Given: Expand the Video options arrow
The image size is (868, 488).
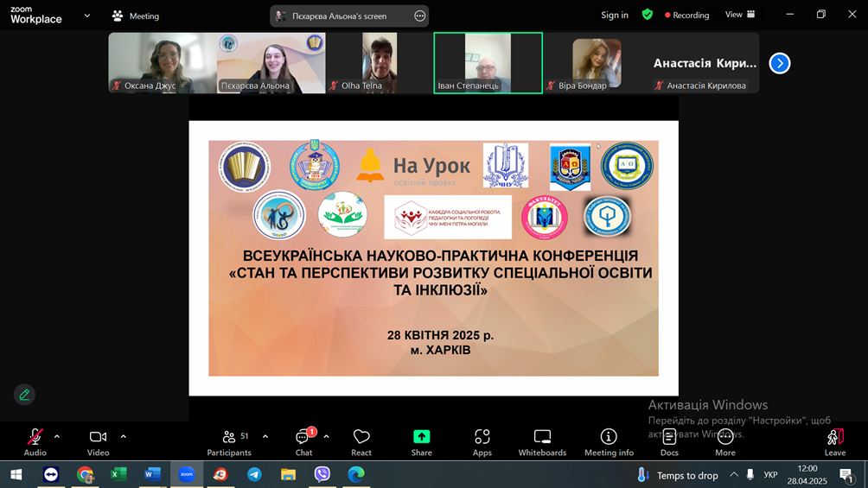Looking at the screenshot, I should [x=123, y=436].
